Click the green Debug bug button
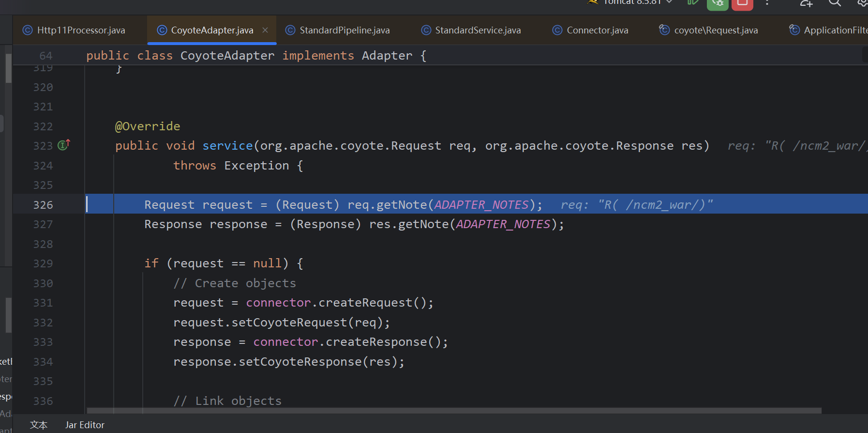The image size is (868, 433). click(x=717, y=3)
